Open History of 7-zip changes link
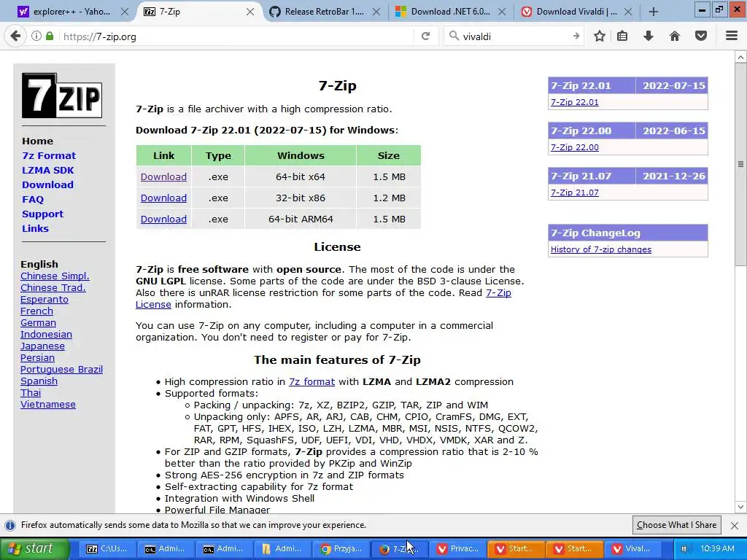 click(601, 249)
